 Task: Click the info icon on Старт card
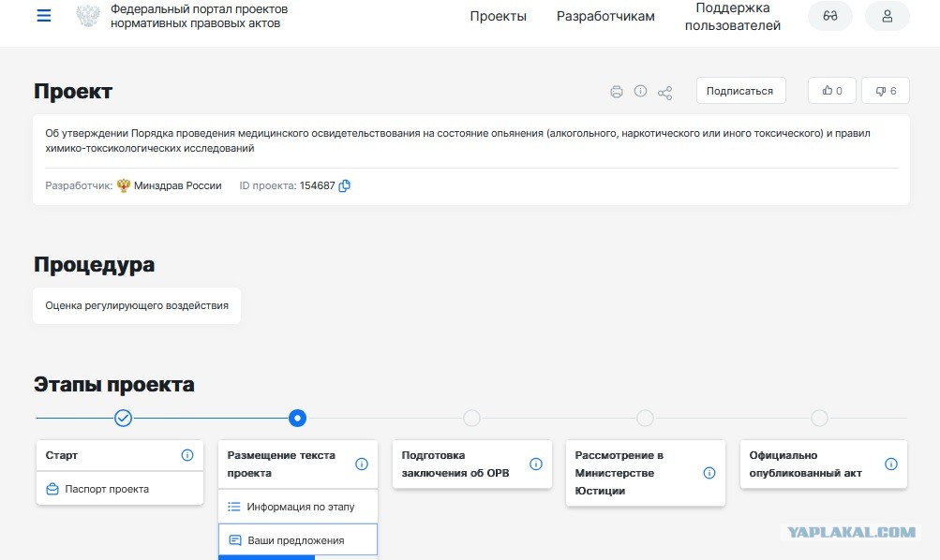187,455
